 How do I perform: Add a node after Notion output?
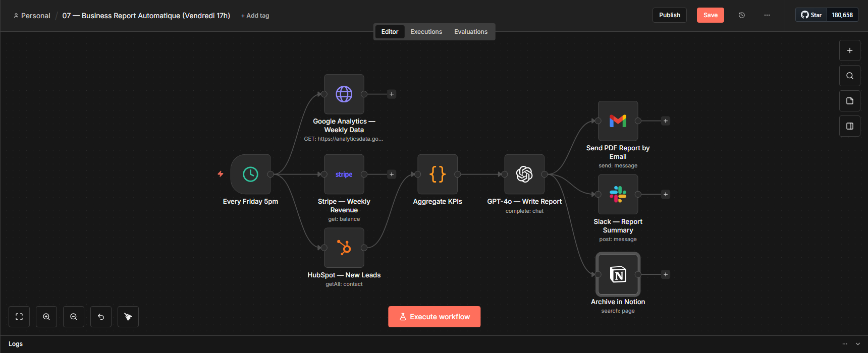tap(666, 274)
